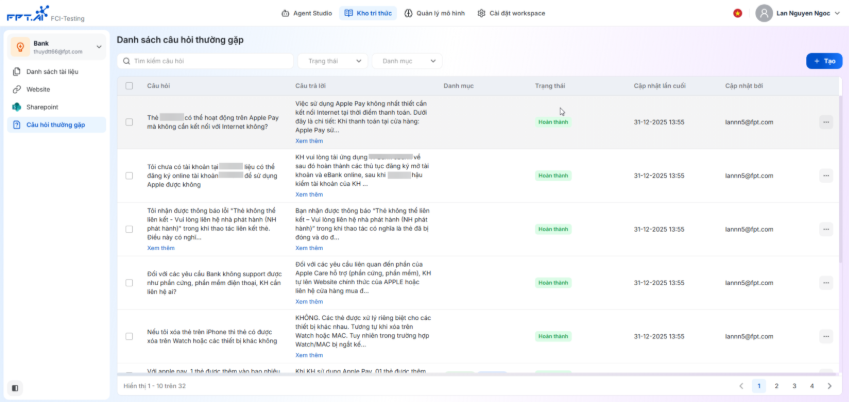Click the user avatar icon
This screenshot has width=849, height=402.
click(x=764, y=13)
